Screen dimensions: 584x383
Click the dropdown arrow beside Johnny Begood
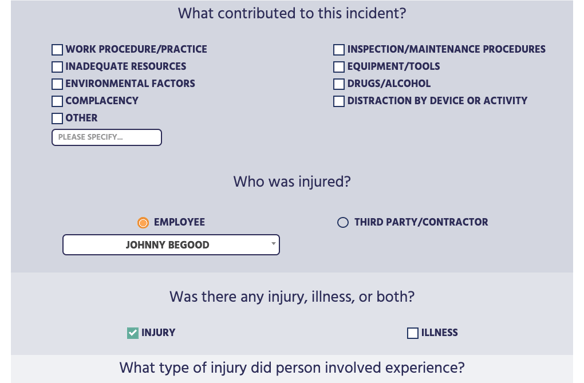[273, 244]
